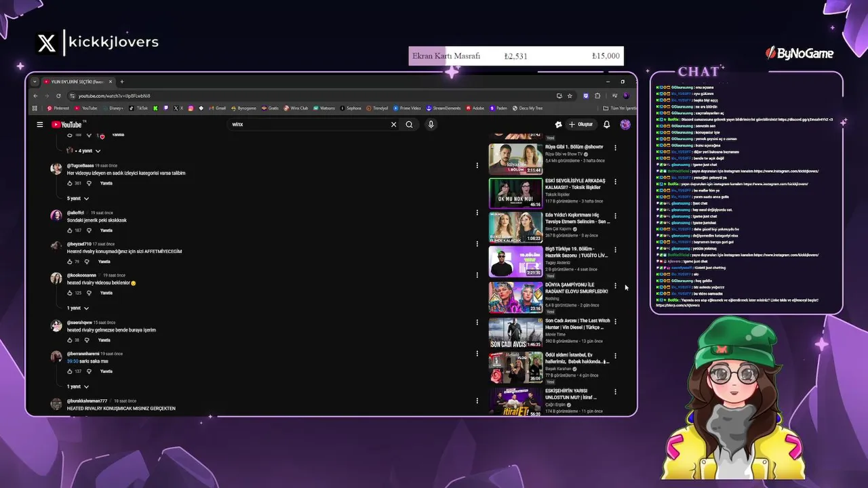Like the @kookoosannn comment

coord(70,293)
